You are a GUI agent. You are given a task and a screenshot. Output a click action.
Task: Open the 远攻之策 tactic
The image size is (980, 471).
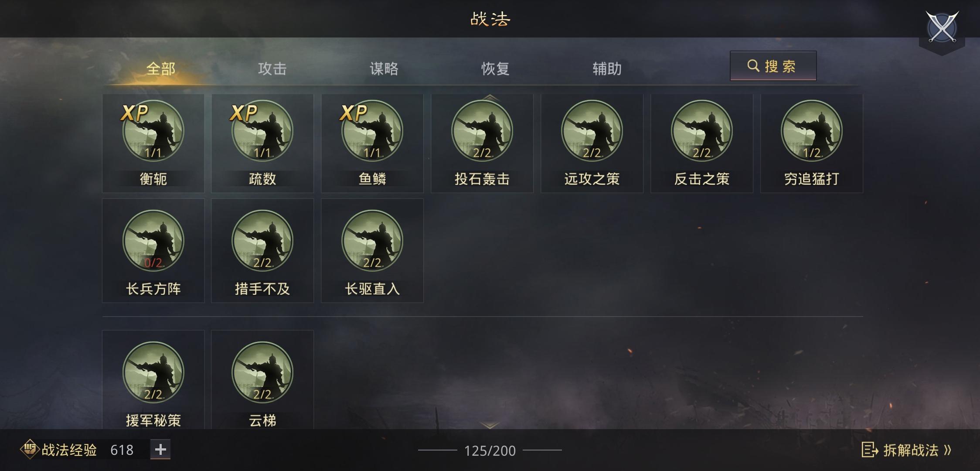pyautogui.click(x=592, y=131)
